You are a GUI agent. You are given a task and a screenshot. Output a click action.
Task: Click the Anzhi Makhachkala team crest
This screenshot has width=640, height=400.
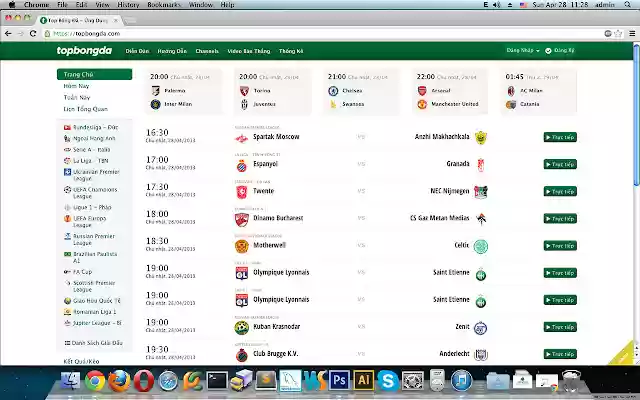pyautogui.click(x=481, y=138)
